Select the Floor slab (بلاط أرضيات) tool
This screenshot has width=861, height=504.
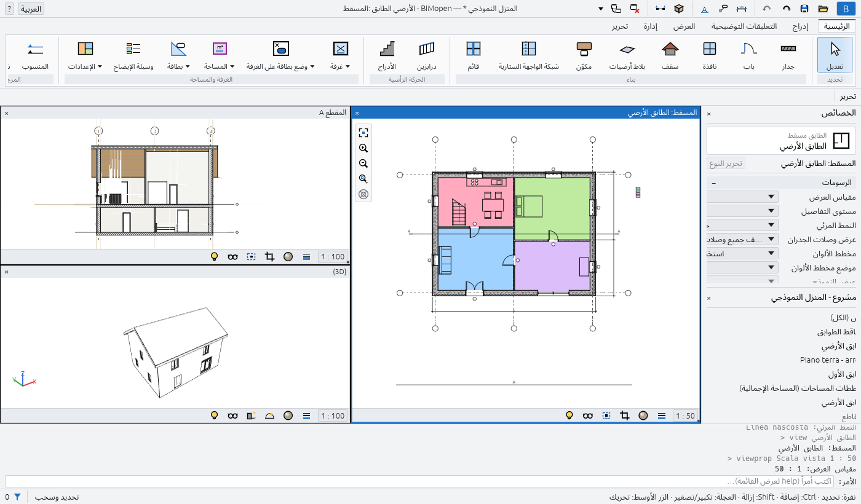tap(627, 55)
